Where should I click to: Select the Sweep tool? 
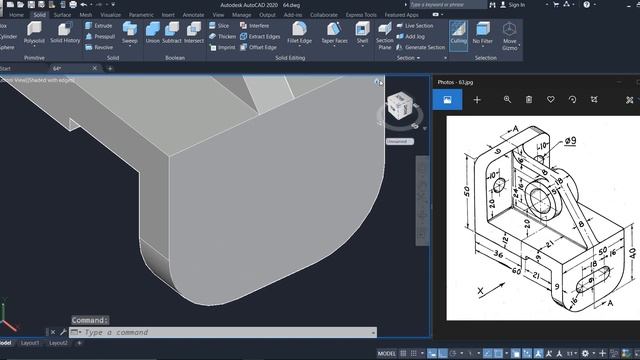click(x=130, y=33)
